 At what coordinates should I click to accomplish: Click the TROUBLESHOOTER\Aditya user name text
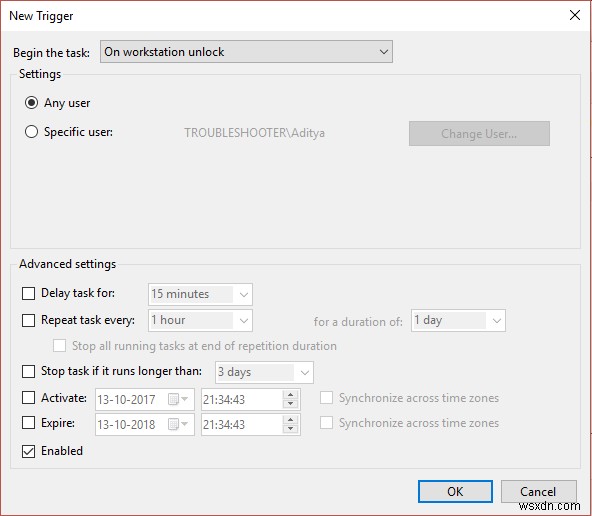254,133
